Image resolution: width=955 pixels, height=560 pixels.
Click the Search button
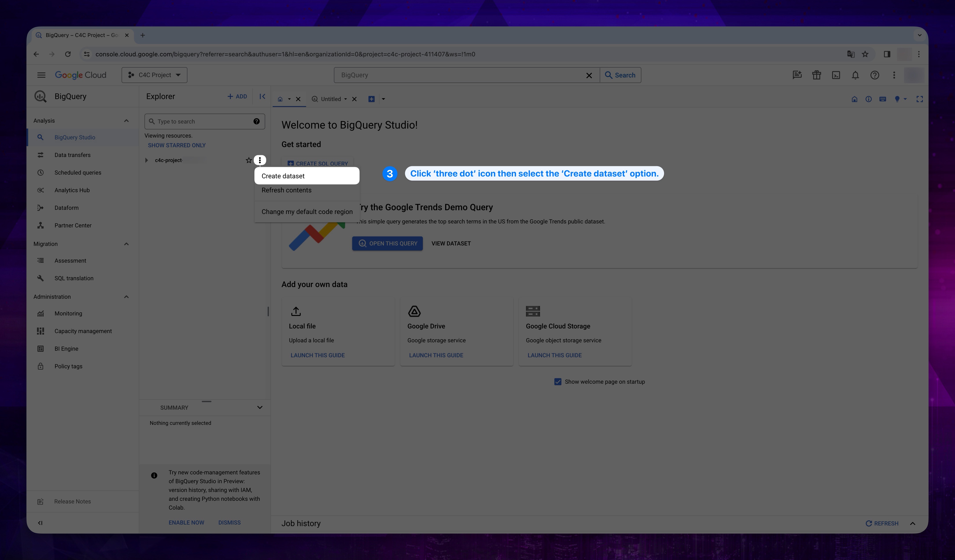click(620, 75)
